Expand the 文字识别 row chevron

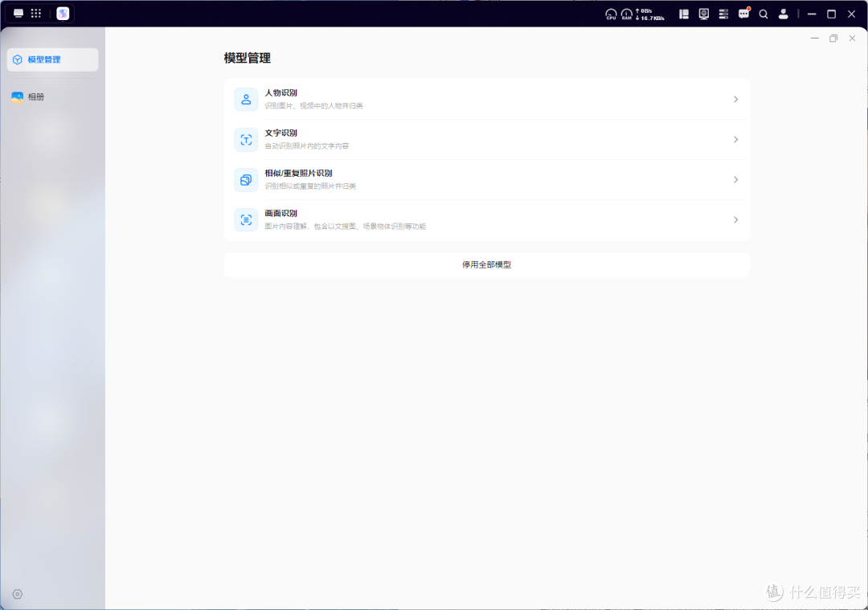coord(735,140)
